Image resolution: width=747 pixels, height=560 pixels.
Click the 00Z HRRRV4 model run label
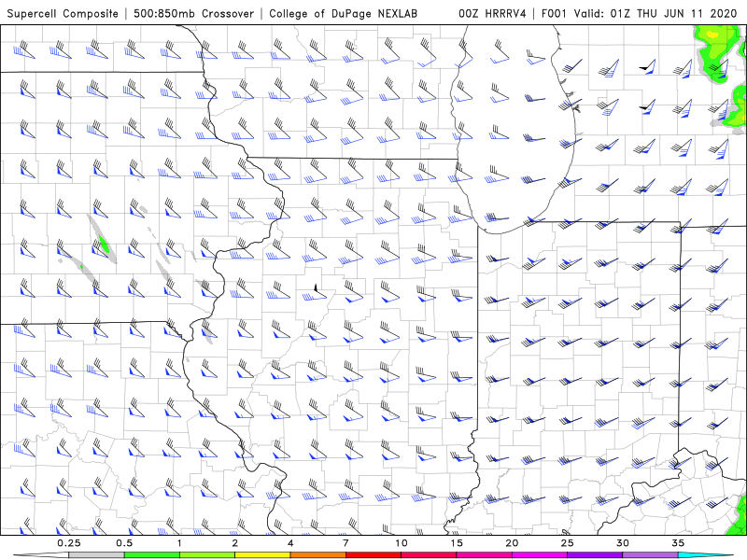(x=492, y=13)
